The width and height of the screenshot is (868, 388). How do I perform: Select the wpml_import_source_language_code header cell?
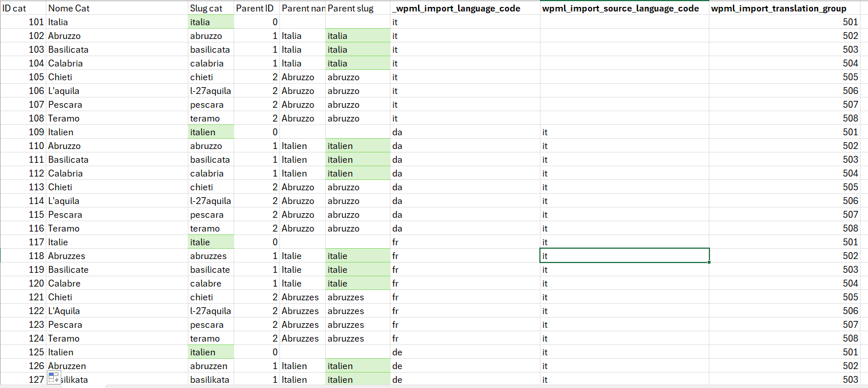coord(624,9)
